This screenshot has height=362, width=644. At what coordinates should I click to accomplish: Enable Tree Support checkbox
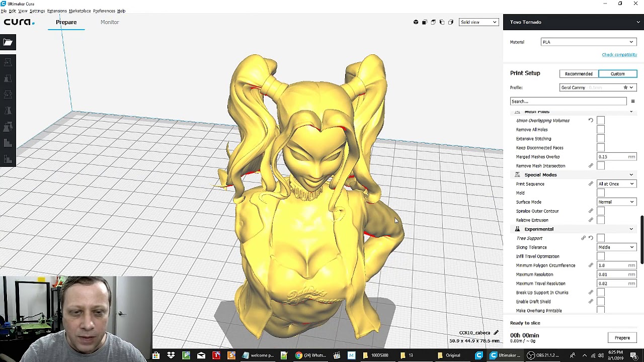point(601,238)
